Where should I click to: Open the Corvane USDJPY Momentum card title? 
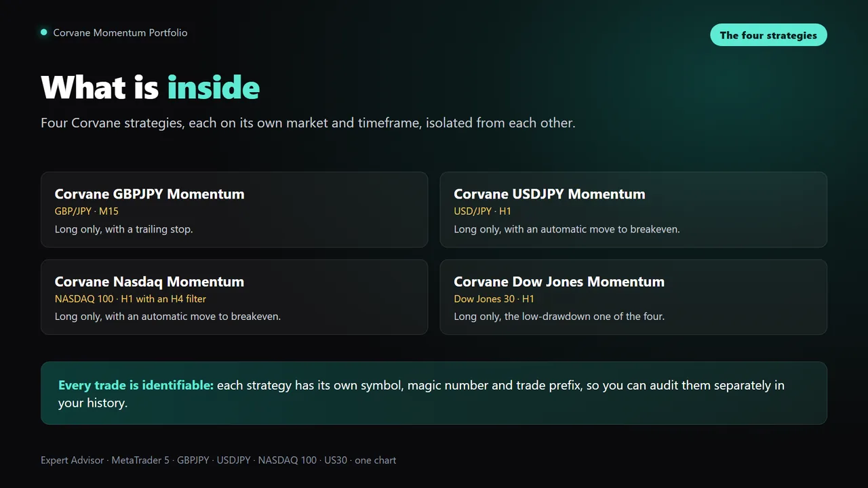pyautogui.click(x=549, y=194)
